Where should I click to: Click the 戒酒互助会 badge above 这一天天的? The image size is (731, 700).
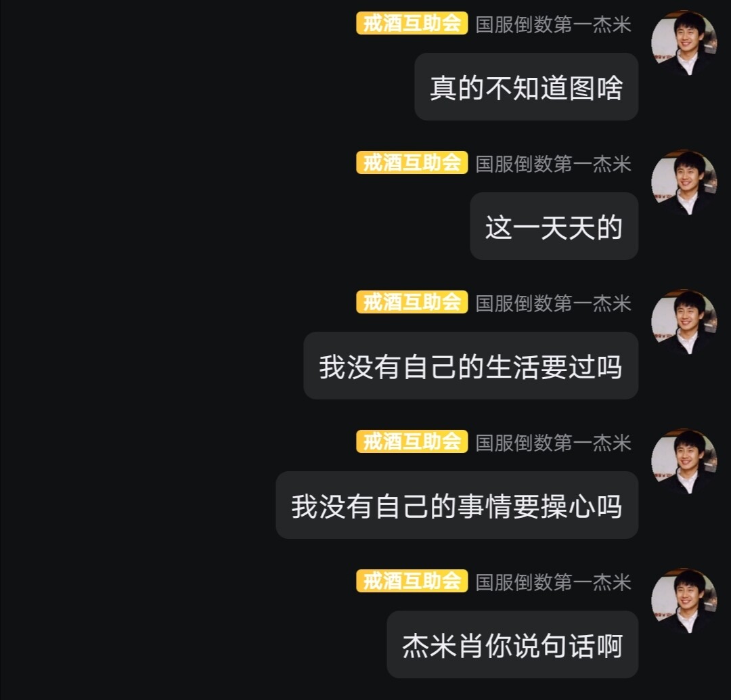[x=412, y=162]
